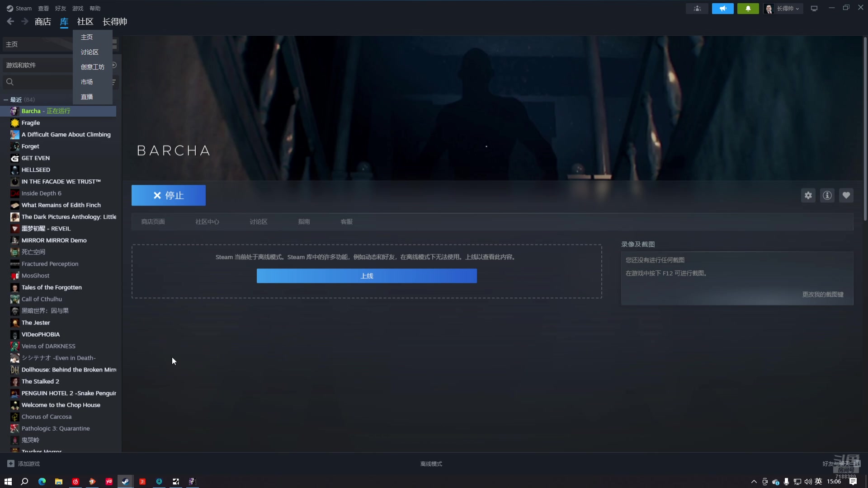Screen dimensions: 868x488
Task: Open the Steam menu
Action: 19,8
